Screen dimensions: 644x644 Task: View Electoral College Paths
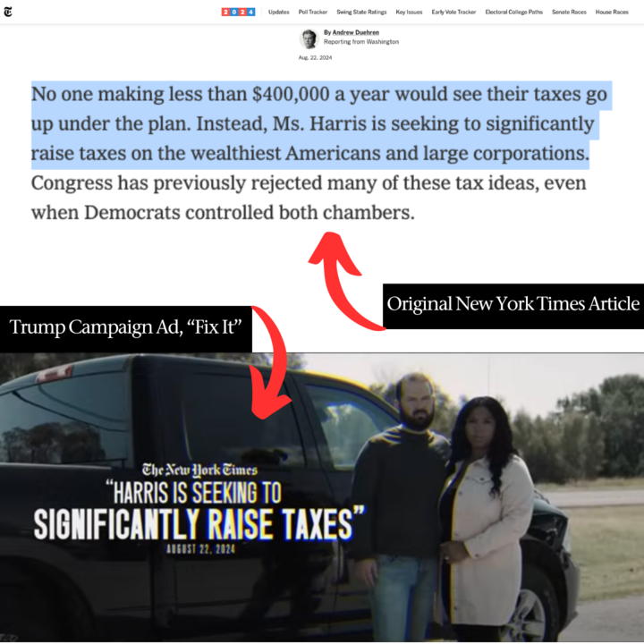point(513,12)
